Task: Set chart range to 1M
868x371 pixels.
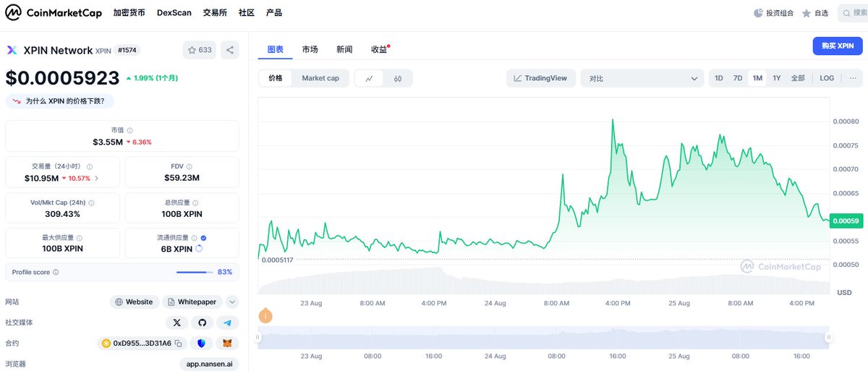Action: [x=757, y=78]
